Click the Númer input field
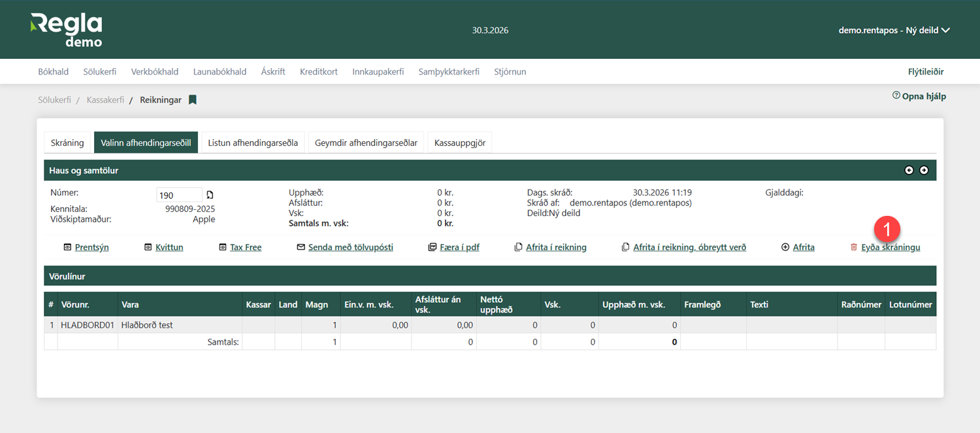 pos(179,195)
